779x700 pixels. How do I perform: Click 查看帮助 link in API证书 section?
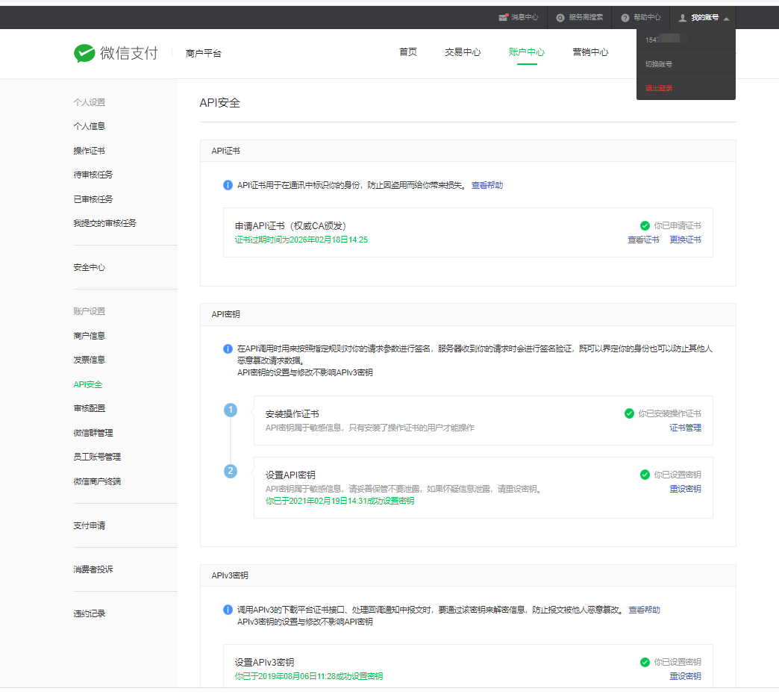point(487,185)
